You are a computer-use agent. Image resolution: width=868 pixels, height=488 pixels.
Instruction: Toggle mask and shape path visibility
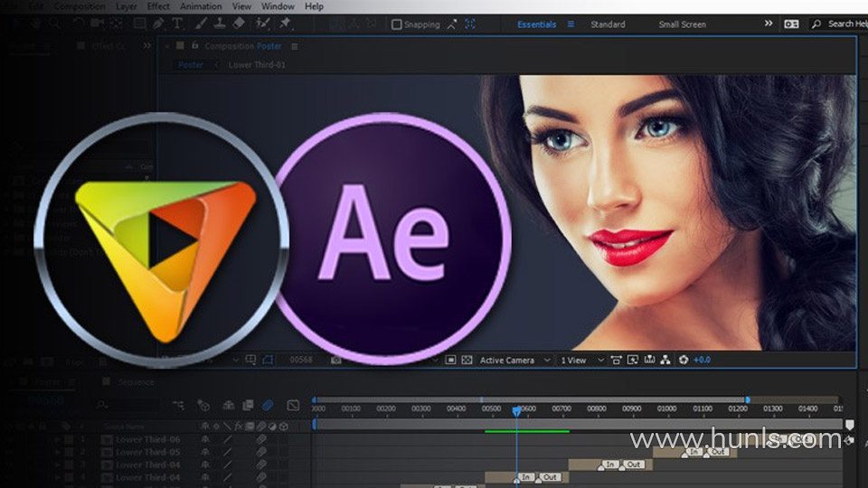point(268,361)
